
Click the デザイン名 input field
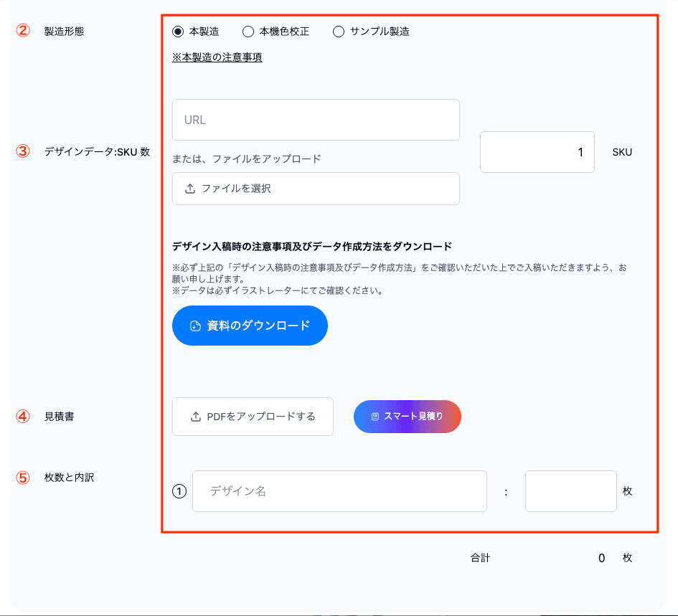pos(339,491)
